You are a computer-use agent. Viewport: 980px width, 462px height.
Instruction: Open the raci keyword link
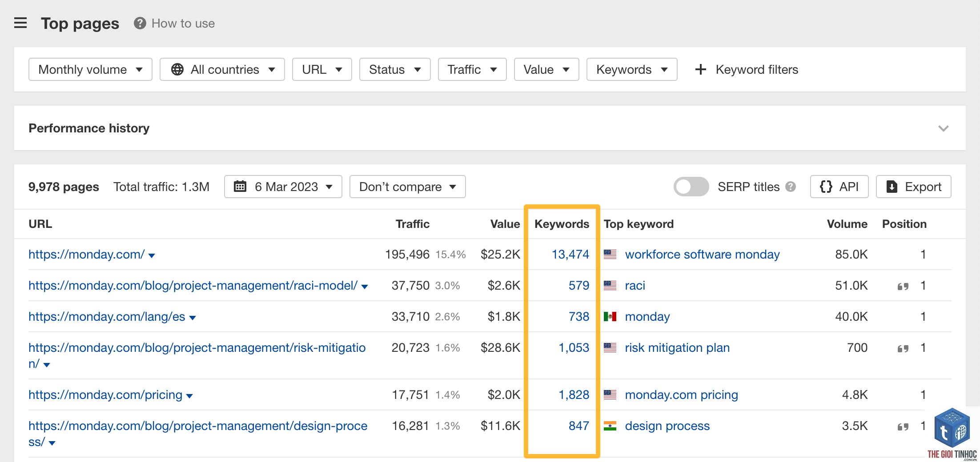pyautogui.click(x=635, y=285)
